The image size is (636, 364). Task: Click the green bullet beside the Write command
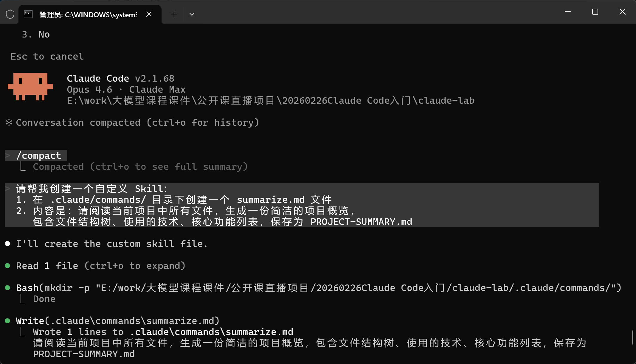tap(8, 321)
